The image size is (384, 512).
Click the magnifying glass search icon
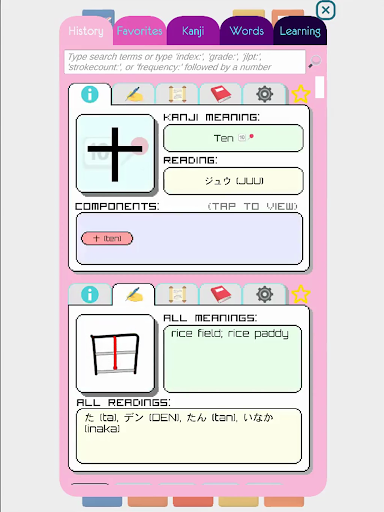315,61
